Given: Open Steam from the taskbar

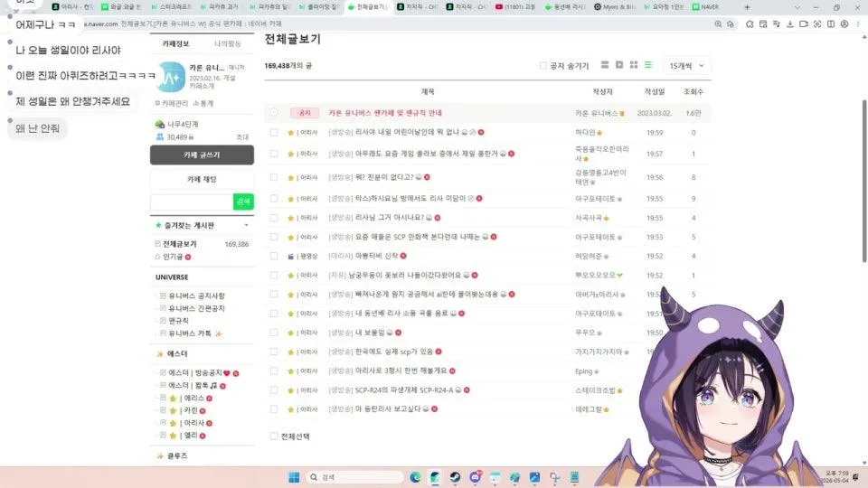Looking at the screenshot, I should tap(455, 477).
